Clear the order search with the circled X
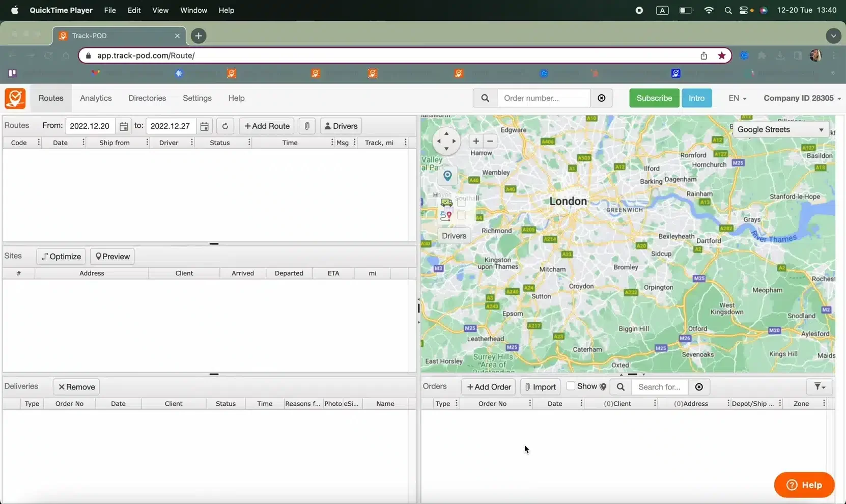The width and height of the screenshot is (846, 504). coord(601,98)
